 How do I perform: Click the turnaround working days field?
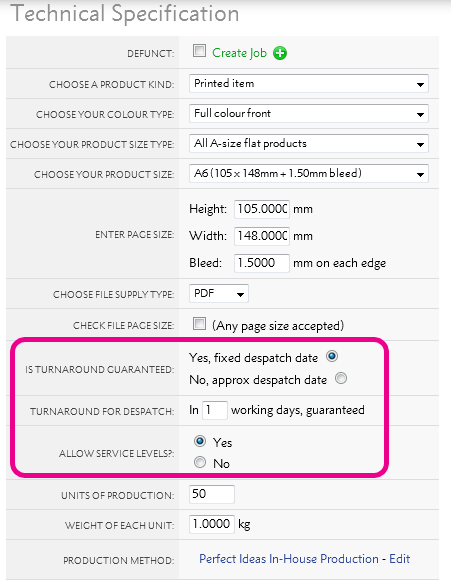coord(215,410)
